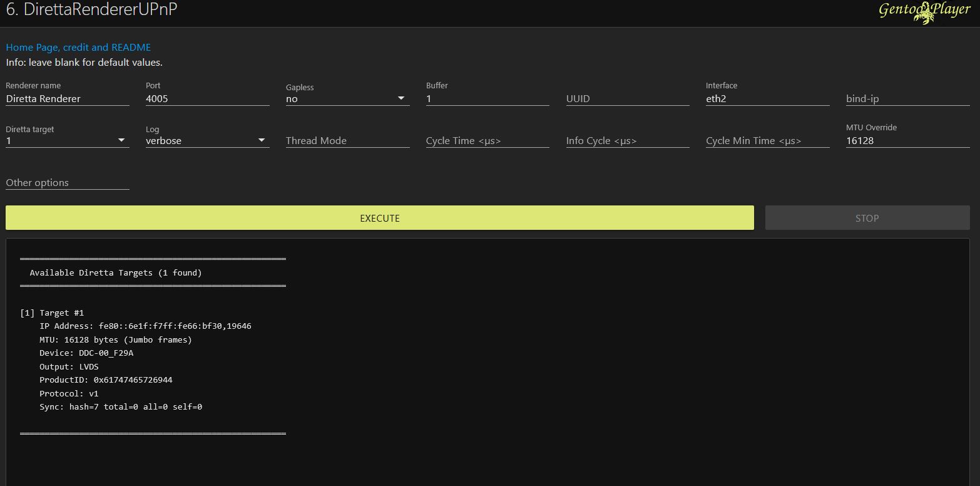Click the '[1] Target #1' line

52,313
